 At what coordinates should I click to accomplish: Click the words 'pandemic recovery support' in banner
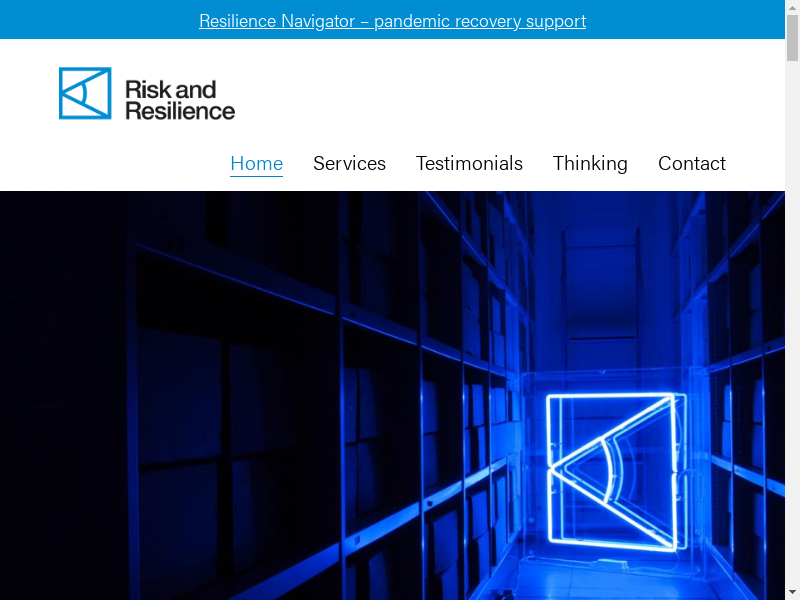(x=480, y=21)
